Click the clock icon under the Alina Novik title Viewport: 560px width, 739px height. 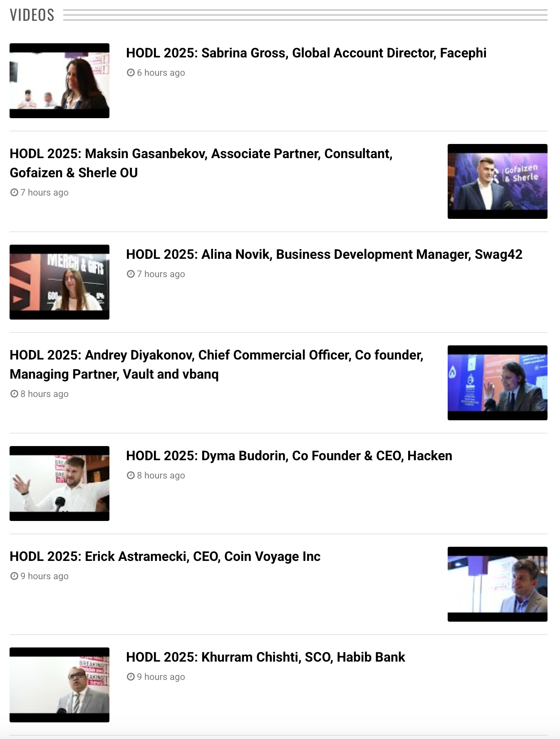pyautogui.click(x=131, y=274)
